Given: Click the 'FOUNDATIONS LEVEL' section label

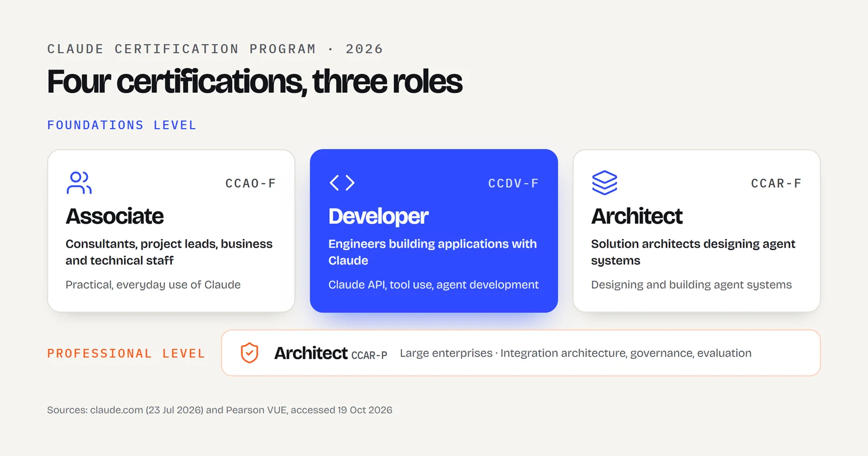Looking at the screenshot, I should 122,125.
